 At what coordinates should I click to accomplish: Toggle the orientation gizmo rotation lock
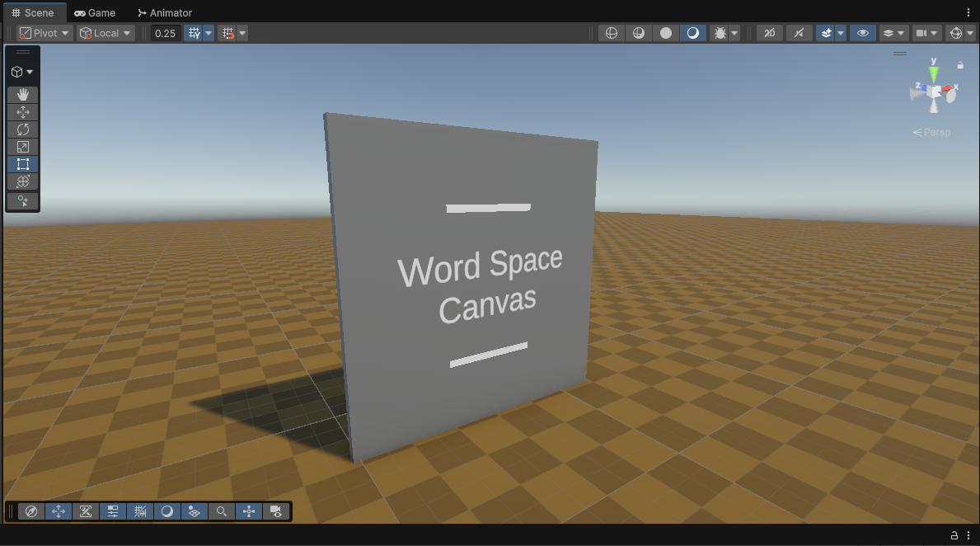click(960, 65)
